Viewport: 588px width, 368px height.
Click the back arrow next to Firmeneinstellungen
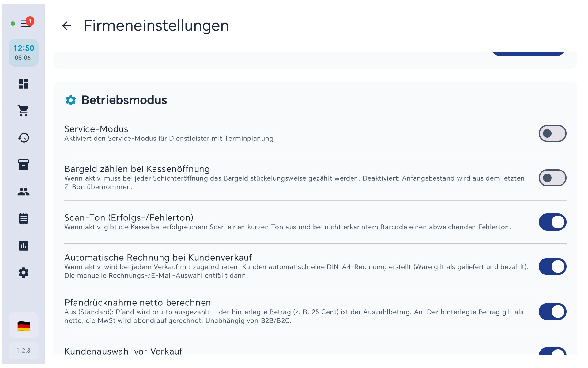pos(66,26)
